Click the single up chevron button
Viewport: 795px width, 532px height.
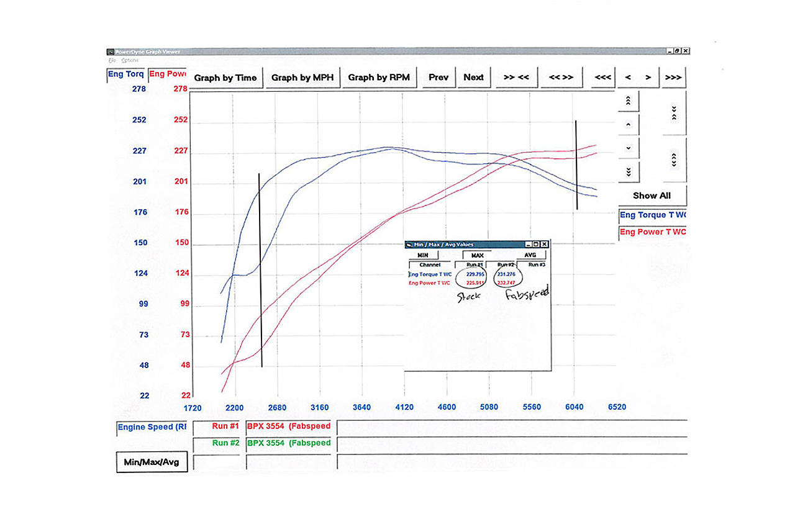point(628,125)
